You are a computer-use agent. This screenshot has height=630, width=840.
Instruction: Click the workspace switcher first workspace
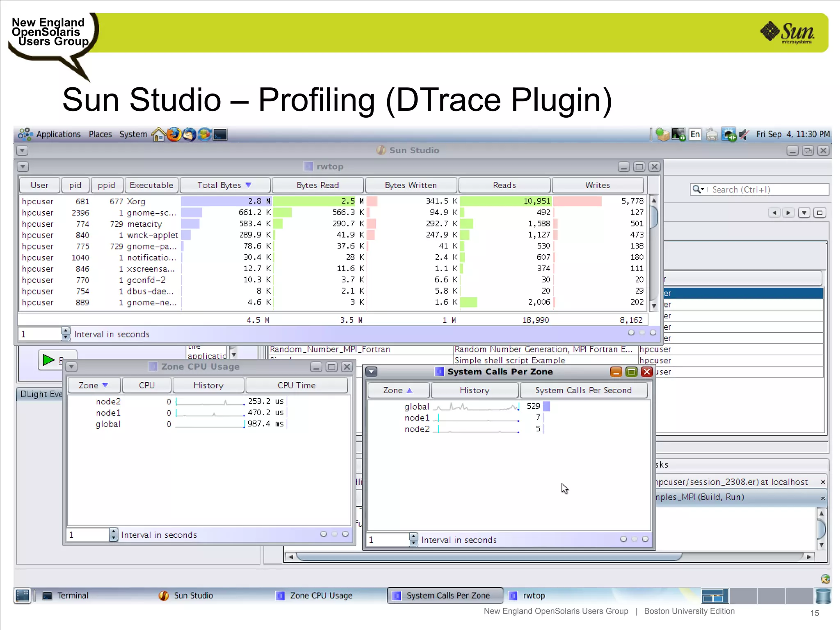715,596
